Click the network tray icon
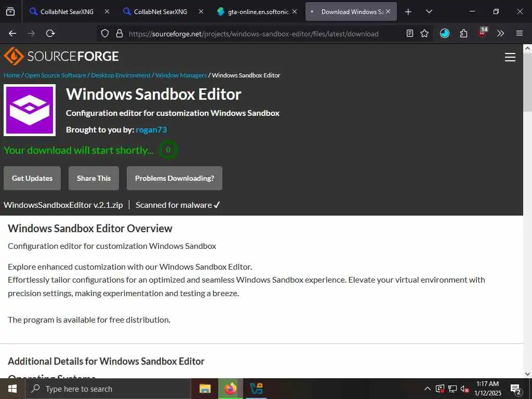 point(453,389)
